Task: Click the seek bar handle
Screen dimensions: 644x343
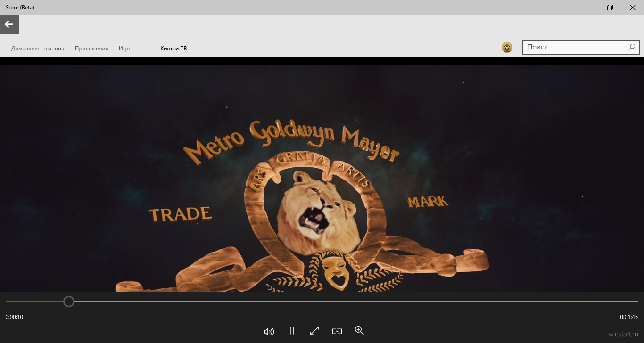Action: [x=69, y=301]
